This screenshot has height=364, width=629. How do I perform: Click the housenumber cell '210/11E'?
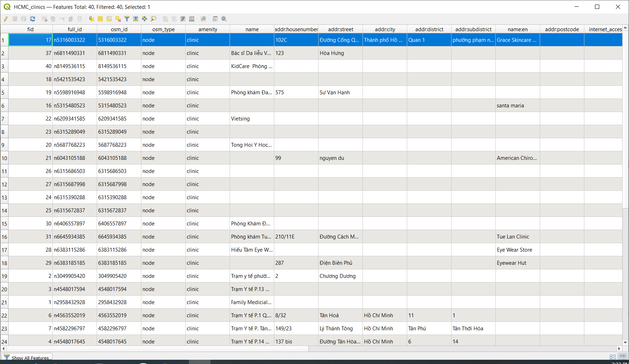(x=296, y=237)
